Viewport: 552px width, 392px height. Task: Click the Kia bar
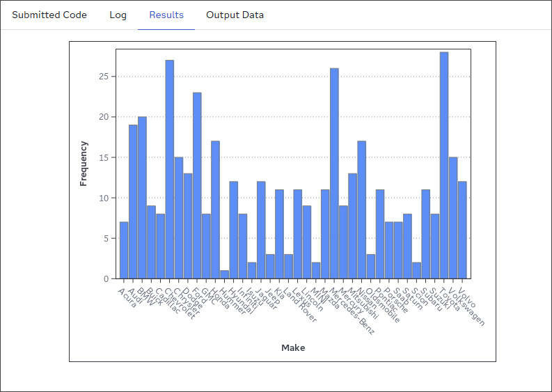coord(280,234)
